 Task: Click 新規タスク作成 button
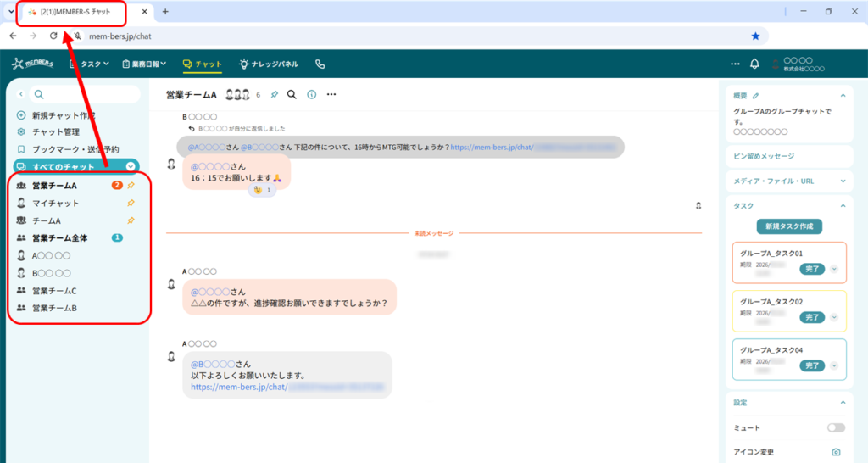[789, 226]
